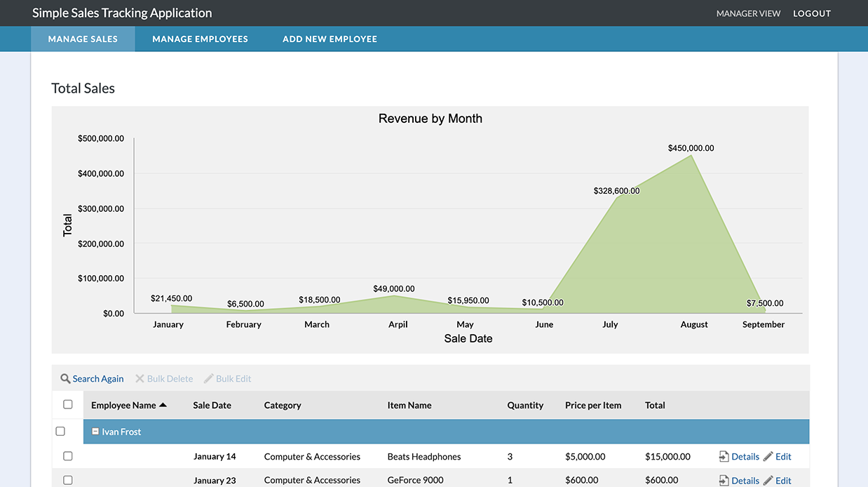868x487 pixels.
Task: Click the Bulk Delete X icon
Action: point(140,379)
